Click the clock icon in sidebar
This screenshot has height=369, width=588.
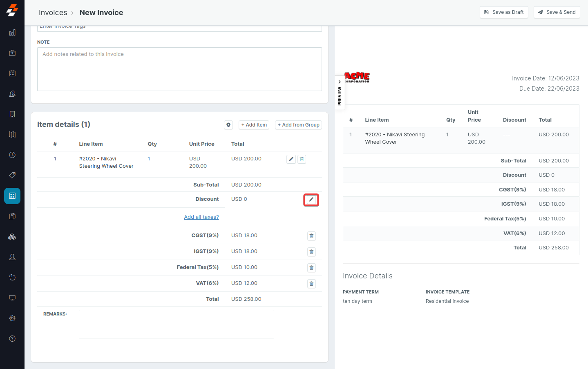(x=12, y=155)
